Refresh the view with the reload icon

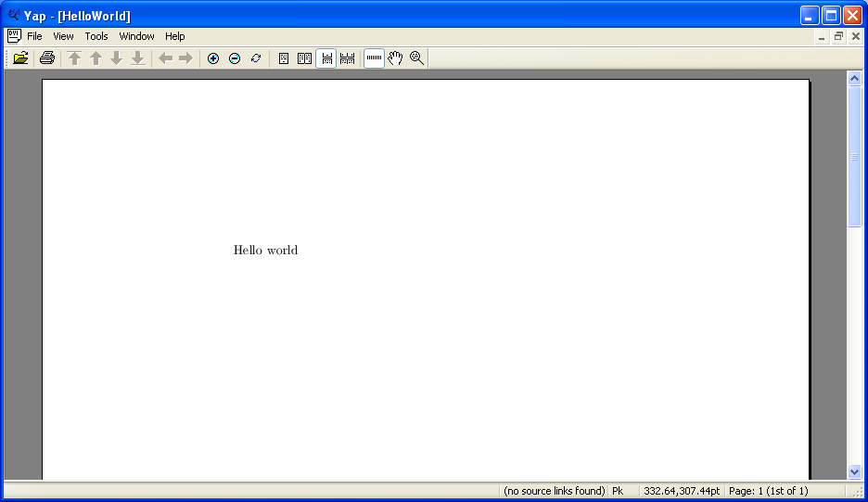coord(256,58)
